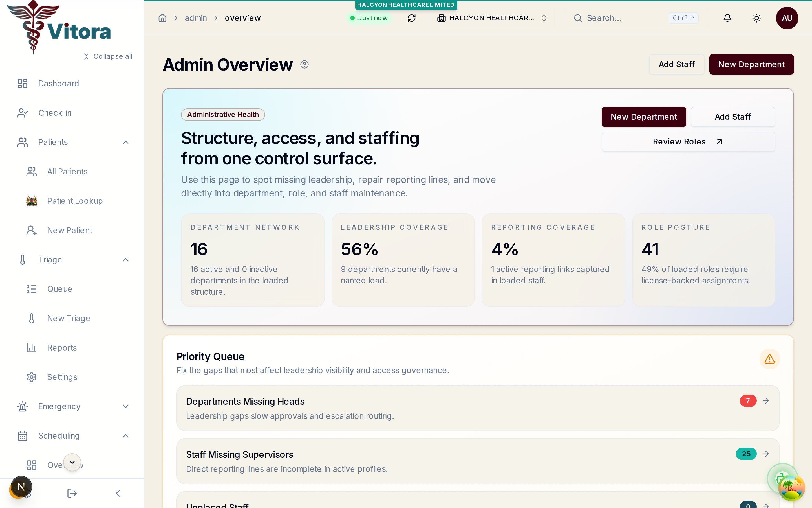Image resolution: width=812 pixels, height=508 pixels.
Task: Click the N avatar badge at bottom left
Action: [21, 487]
